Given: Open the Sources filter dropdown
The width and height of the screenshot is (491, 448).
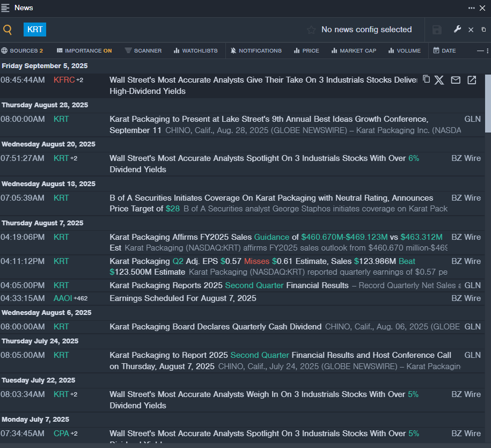Looking at the screenshot, I should 22,51.
